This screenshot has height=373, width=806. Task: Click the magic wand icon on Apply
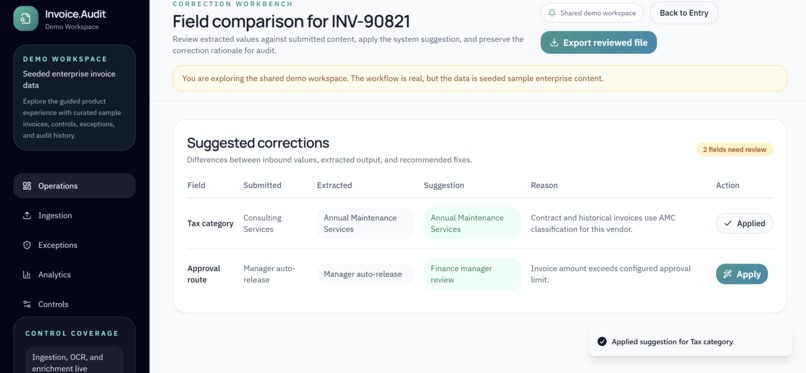coord(727,274)
